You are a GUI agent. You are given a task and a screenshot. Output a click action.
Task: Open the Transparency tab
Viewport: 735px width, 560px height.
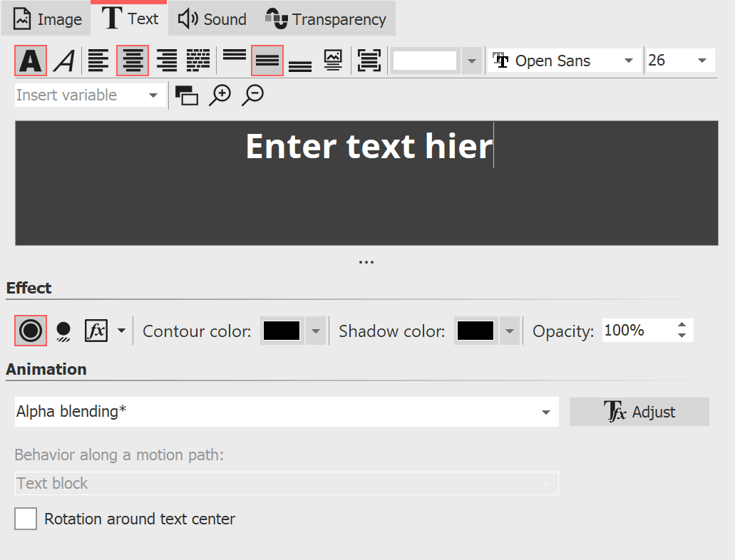[x=326, y=19]
